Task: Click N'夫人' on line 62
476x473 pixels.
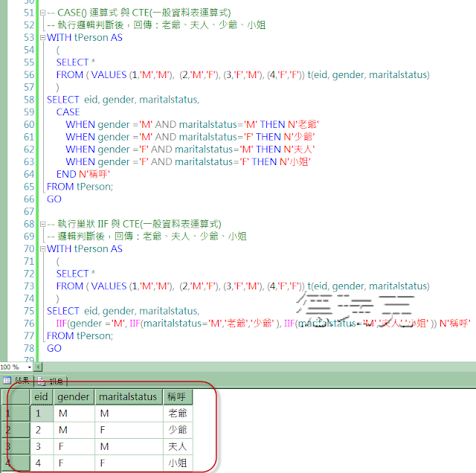Action: pos(299,149)
